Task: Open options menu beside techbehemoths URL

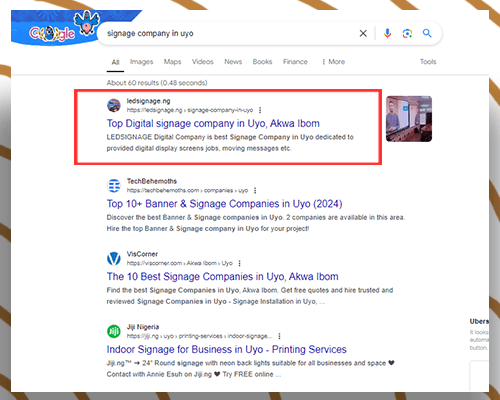Action: [x=255, y=190]
